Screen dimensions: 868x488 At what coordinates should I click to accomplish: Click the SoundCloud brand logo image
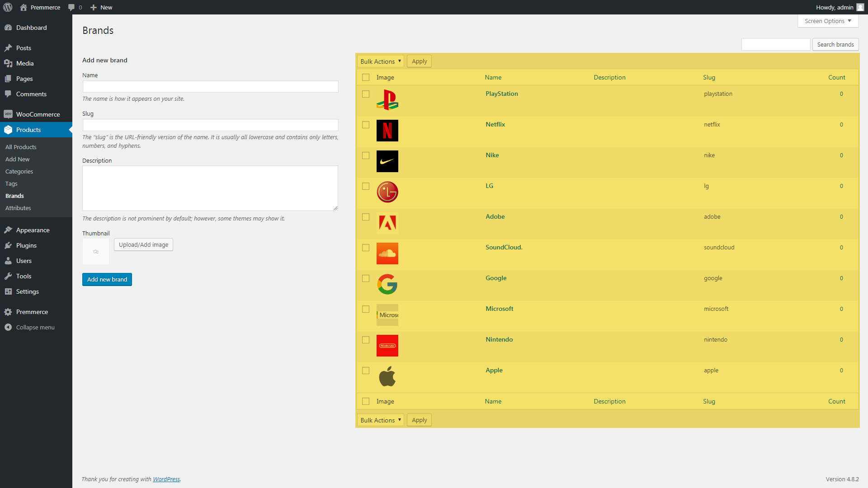tap(387, 253)
